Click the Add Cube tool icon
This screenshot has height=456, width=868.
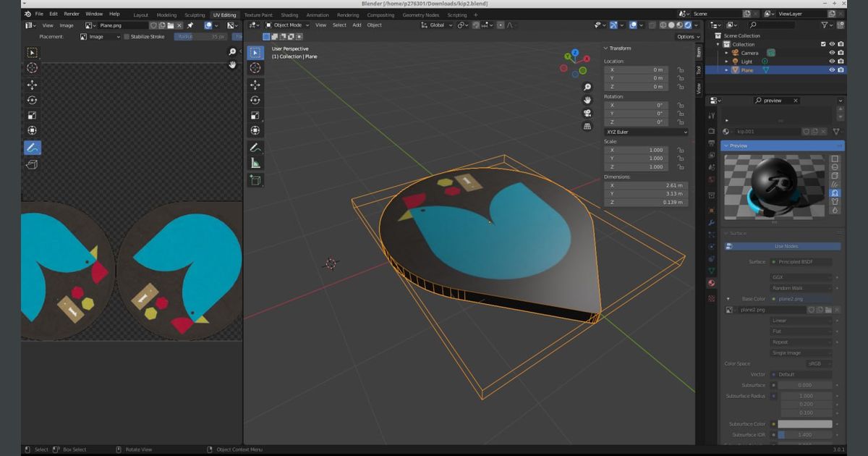click(255, 180)
